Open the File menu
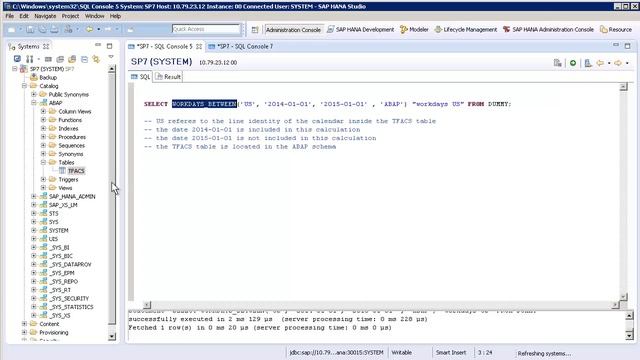Viewport: 640px width, 360px height. tap(10, 16)
